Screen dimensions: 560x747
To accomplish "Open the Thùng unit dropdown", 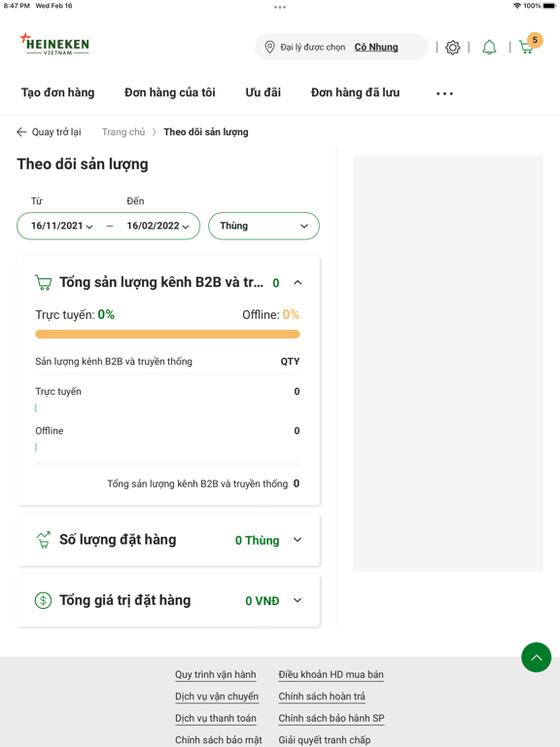I will tap(263, 226).
